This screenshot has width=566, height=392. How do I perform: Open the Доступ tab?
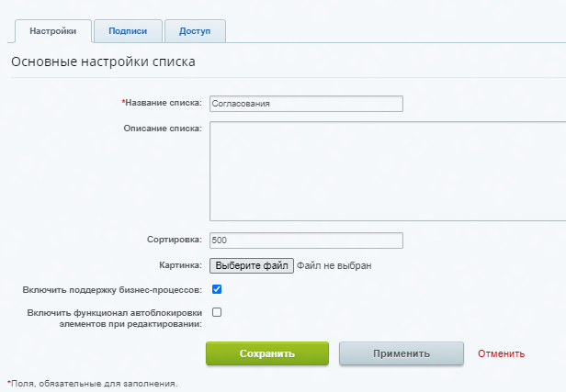(195, 31)
